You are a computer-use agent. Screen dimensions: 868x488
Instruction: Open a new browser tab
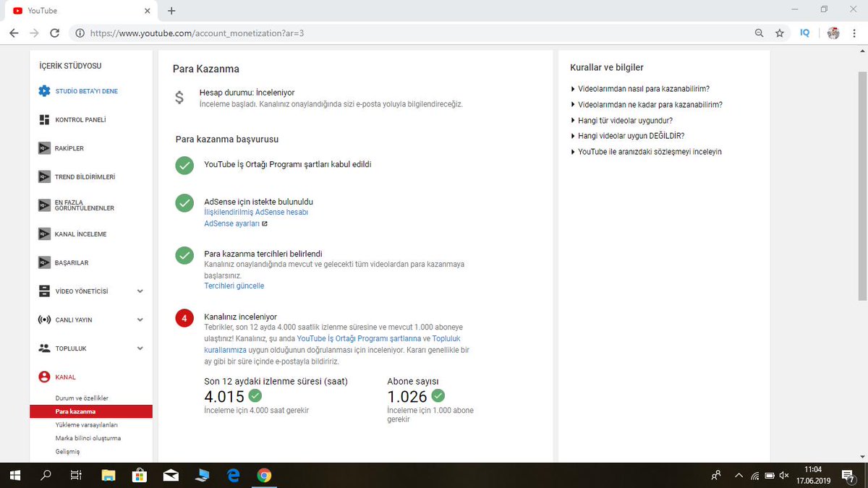coord(171,11)
